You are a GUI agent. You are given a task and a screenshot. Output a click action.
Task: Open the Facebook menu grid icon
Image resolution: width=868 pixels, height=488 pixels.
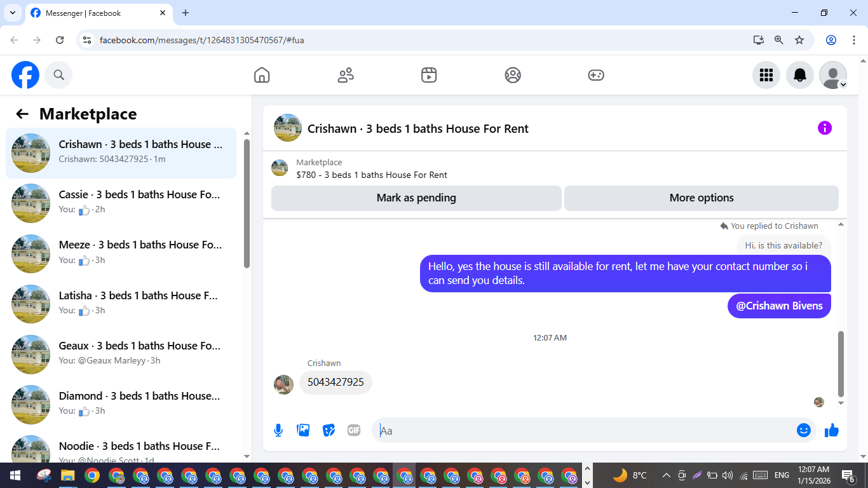point(766,75)
